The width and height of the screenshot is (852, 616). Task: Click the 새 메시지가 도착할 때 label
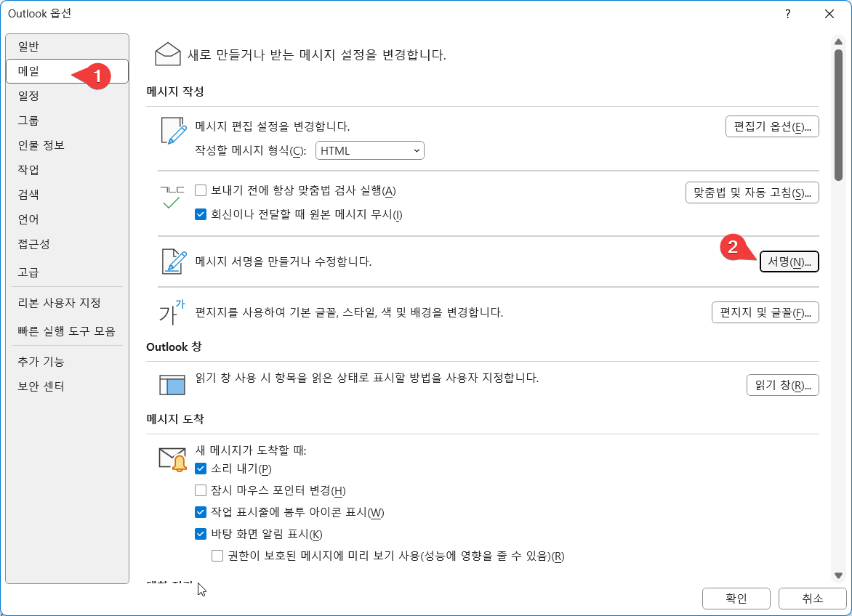pos(251,450)
